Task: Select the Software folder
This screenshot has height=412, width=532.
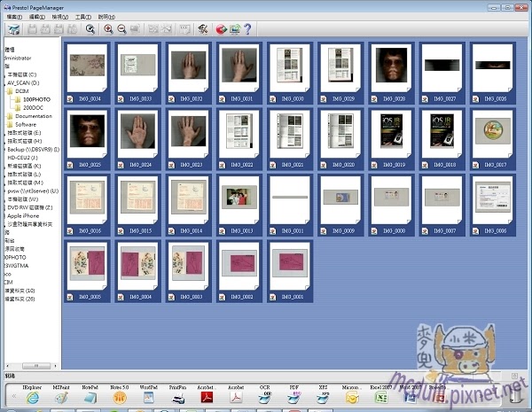Action: 26,124
